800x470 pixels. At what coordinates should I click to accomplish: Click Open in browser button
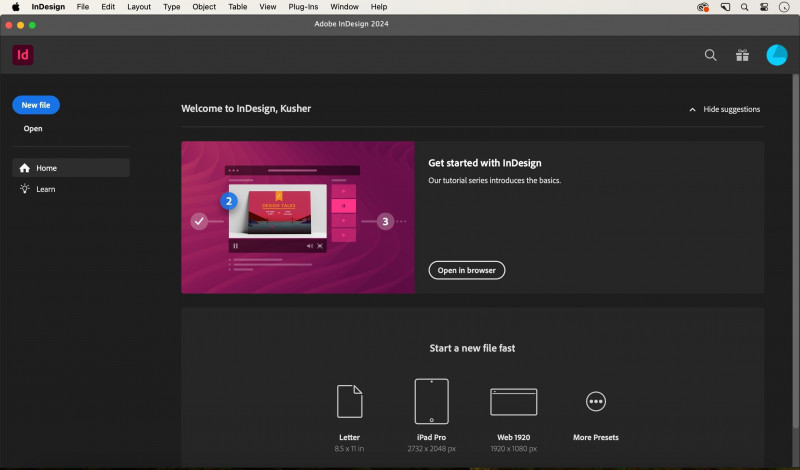click(x=466, y=270)
